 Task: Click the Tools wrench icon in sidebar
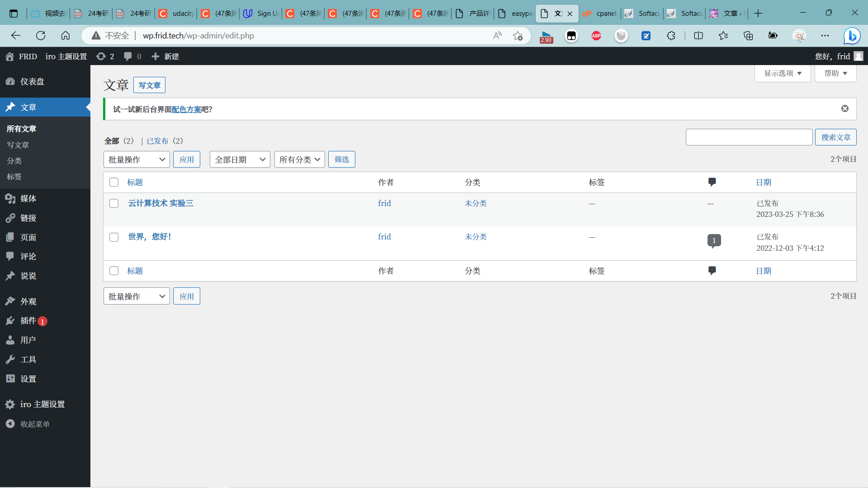(x=10, y=360)
